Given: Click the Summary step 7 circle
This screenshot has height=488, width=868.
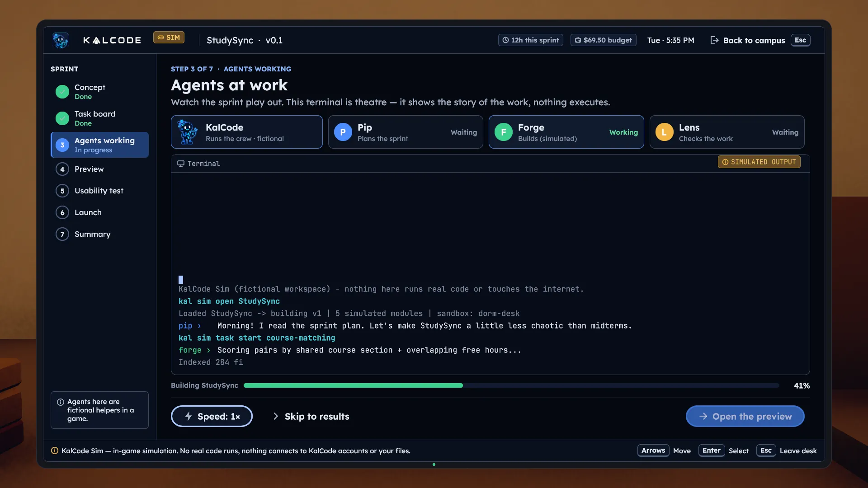Looking at the screenshot, I should [62, 234].
